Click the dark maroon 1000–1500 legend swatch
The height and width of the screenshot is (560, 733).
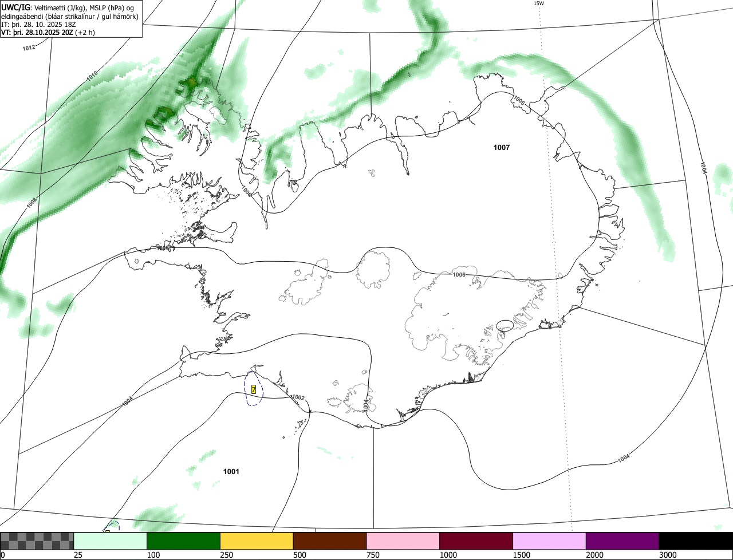point(476,541)
